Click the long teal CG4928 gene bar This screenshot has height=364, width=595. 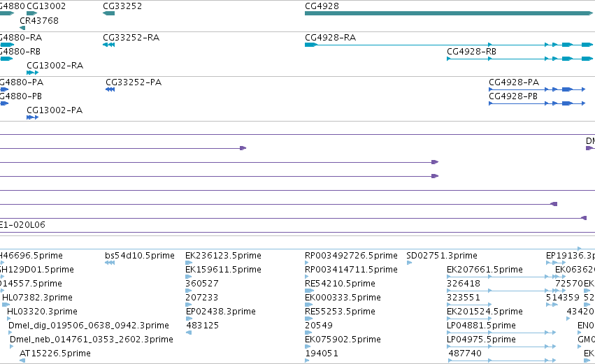(x=449, y=14)
